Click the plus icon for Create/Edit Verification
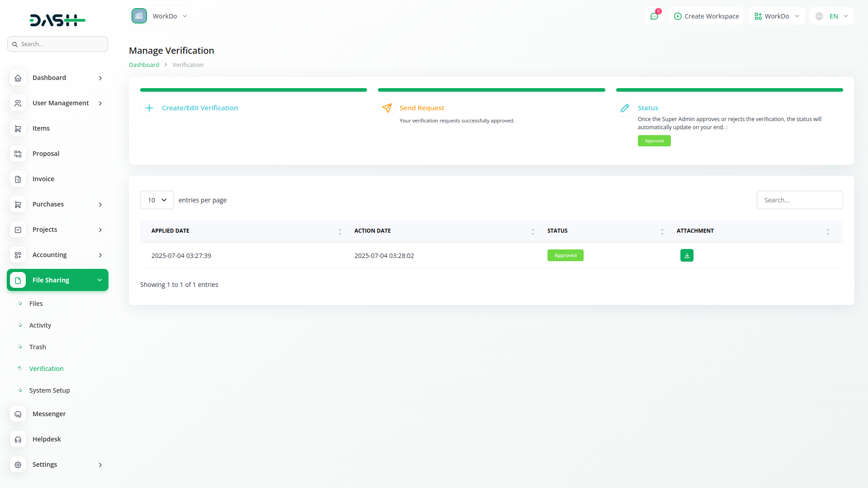 (149, 108)
